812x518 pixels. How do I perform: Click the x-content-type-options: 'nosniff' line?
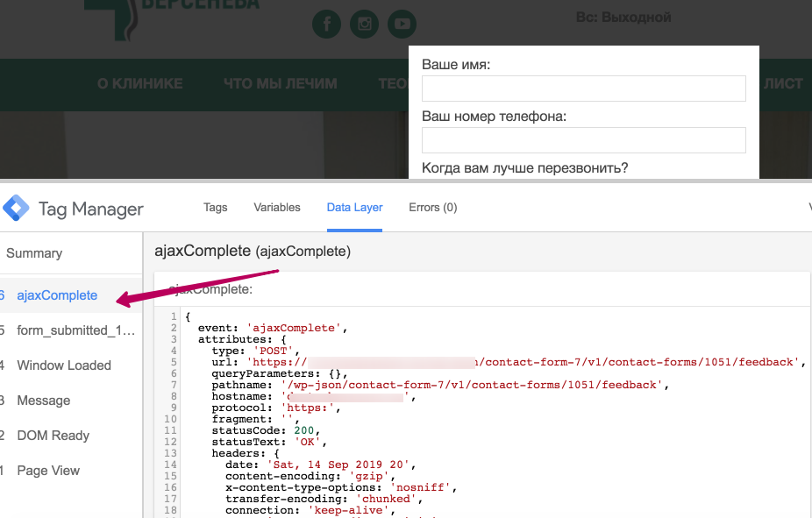[341, 487]
